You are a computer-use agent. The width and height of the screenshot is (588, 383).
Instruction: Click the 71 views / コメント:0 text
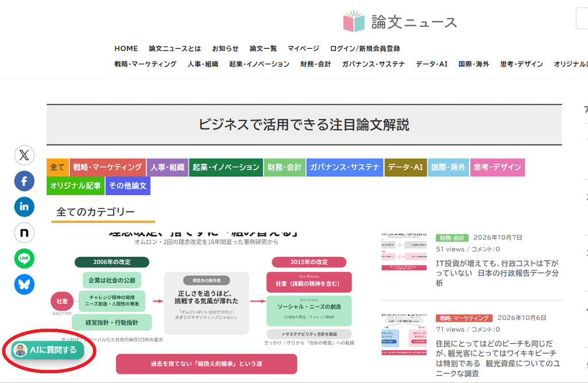[x=467, y=330]
